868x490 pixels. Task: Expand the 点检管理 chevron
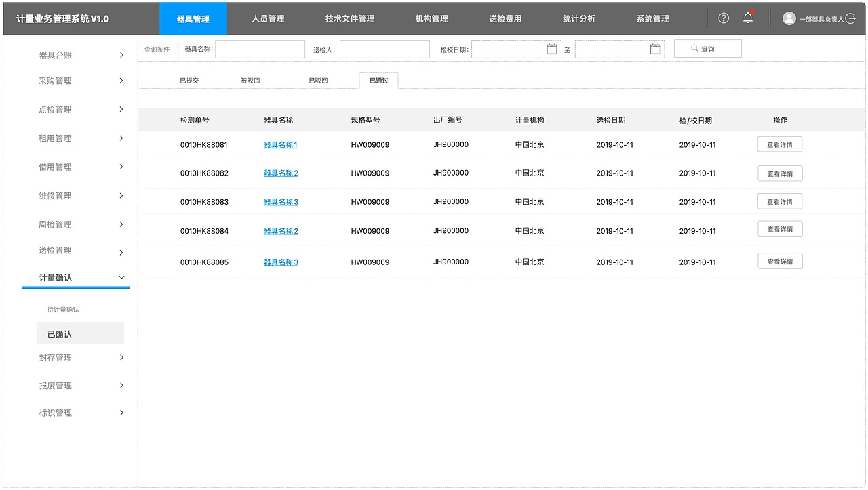tap(121, 109)
